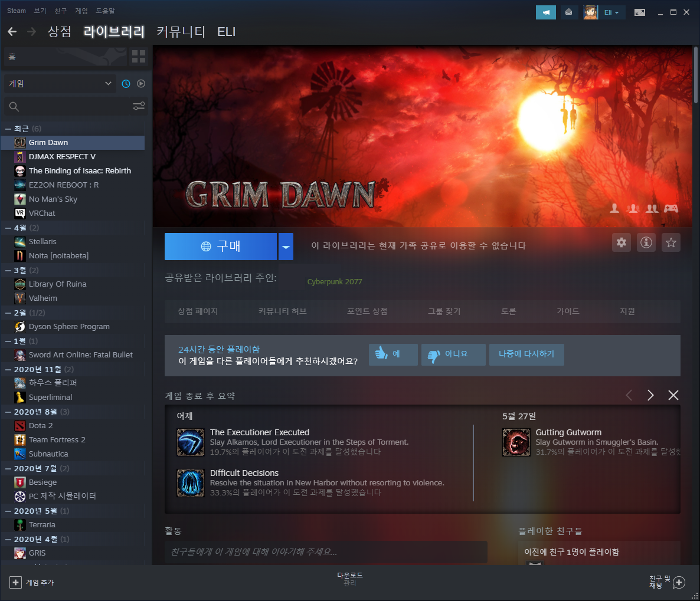Recommend the game with thumbs up 예
This screenshot has height=601, width=700.
393,354
